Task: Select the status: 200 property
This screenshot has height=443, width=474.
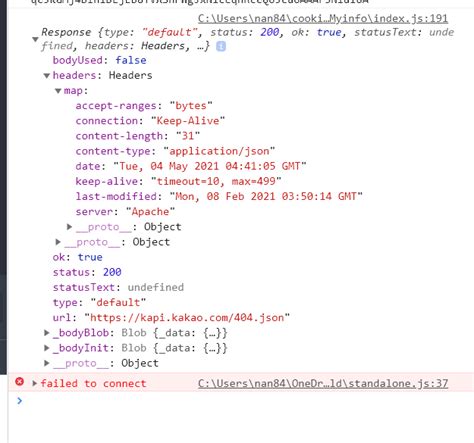Action: point(87,272)
